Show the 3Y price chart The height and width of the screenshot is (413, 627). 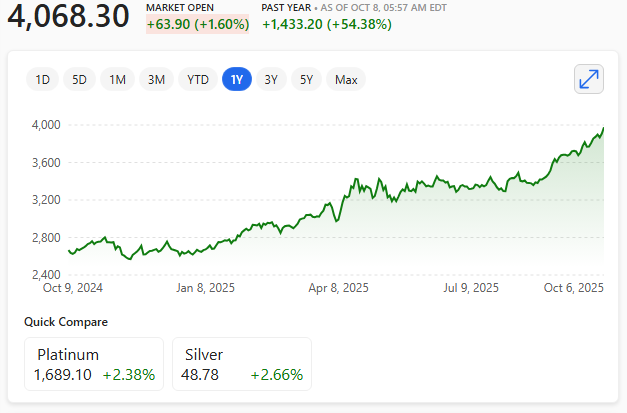[x=271, y=80]
